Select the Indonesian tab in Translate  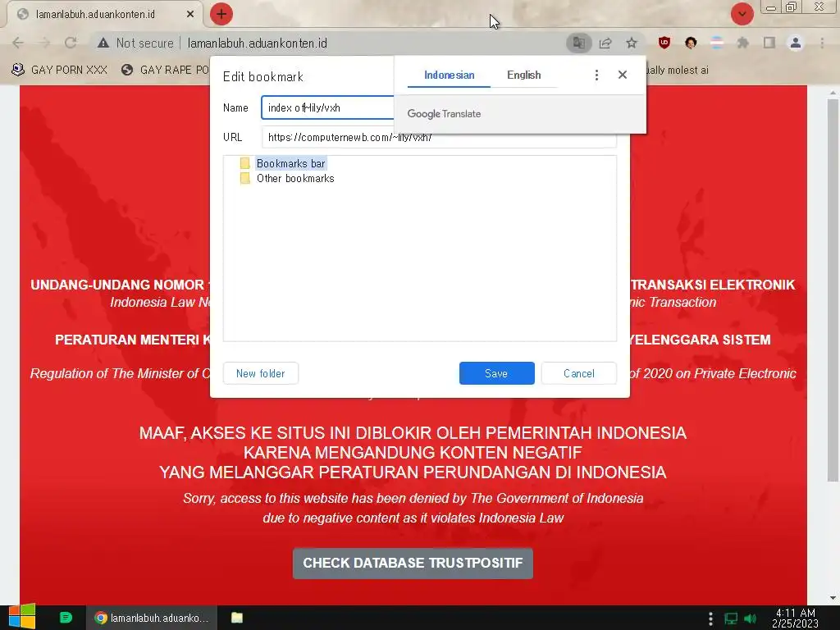point(449,75)
